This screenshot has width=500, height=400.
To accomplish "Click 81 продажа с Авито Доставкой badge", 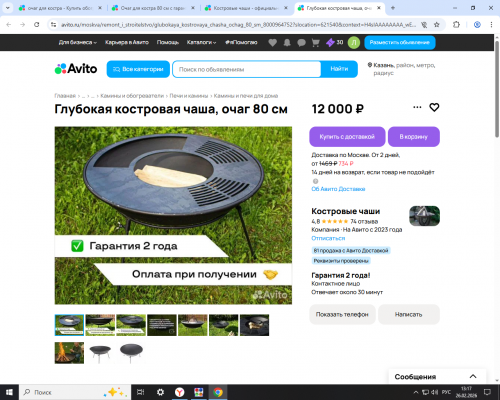I will [x=351, y=250].
